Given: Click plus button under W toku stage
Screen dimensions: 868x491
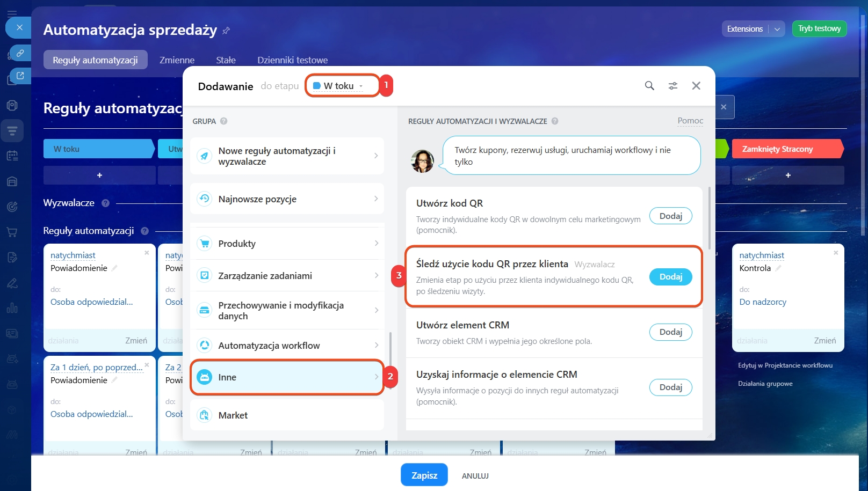Looking at the screenshot, I should 99,175.
